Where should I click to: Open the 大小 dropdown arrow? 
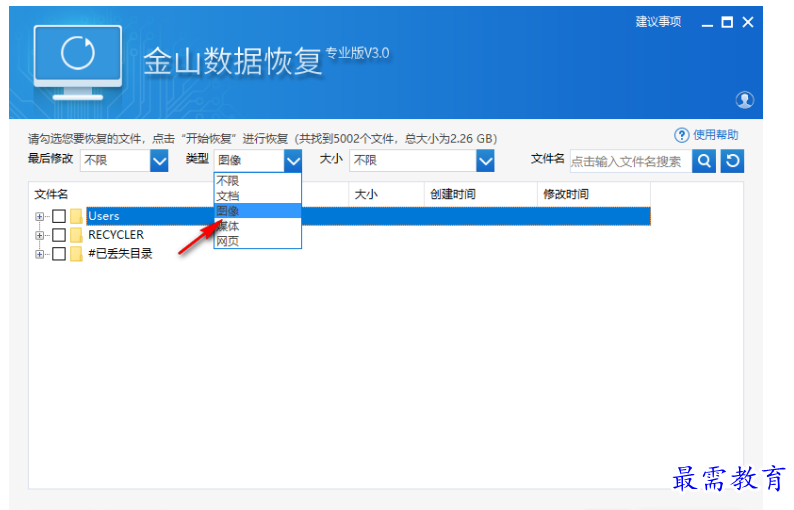click(485, 161)
